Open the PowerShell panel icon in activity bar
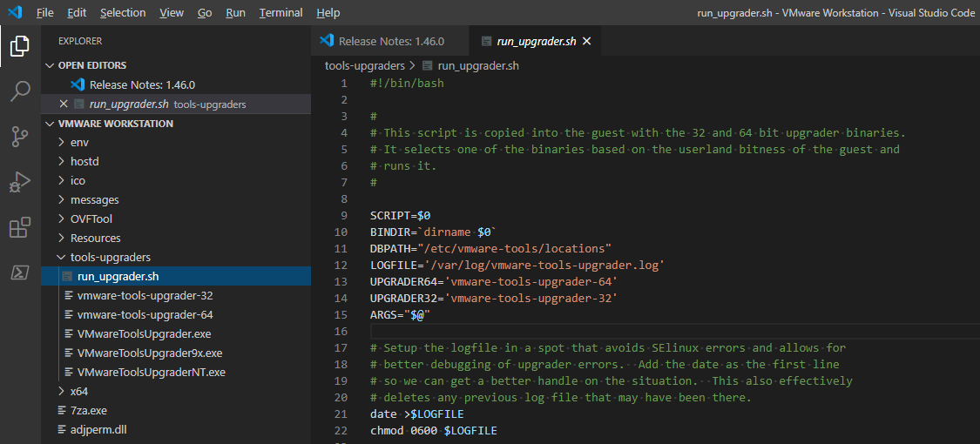This screenshot has width=980, height=444. pyautogui.click(x=20, y=272)
